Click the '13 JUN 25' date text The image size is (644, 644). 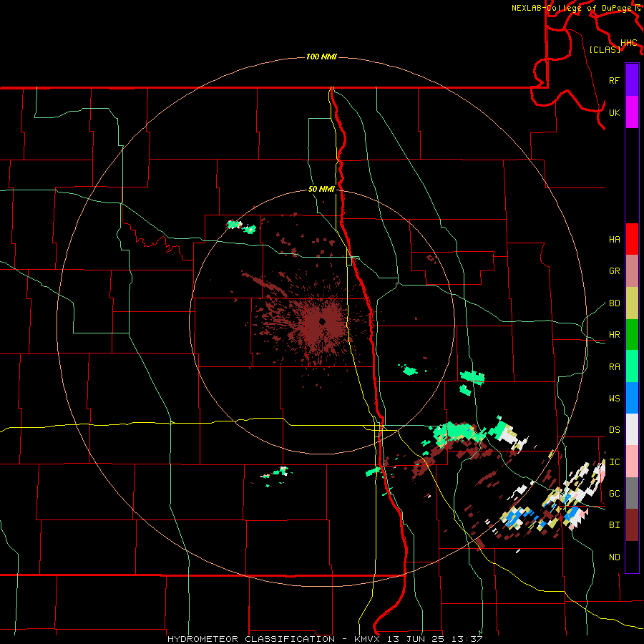click(x=415, y=639)
